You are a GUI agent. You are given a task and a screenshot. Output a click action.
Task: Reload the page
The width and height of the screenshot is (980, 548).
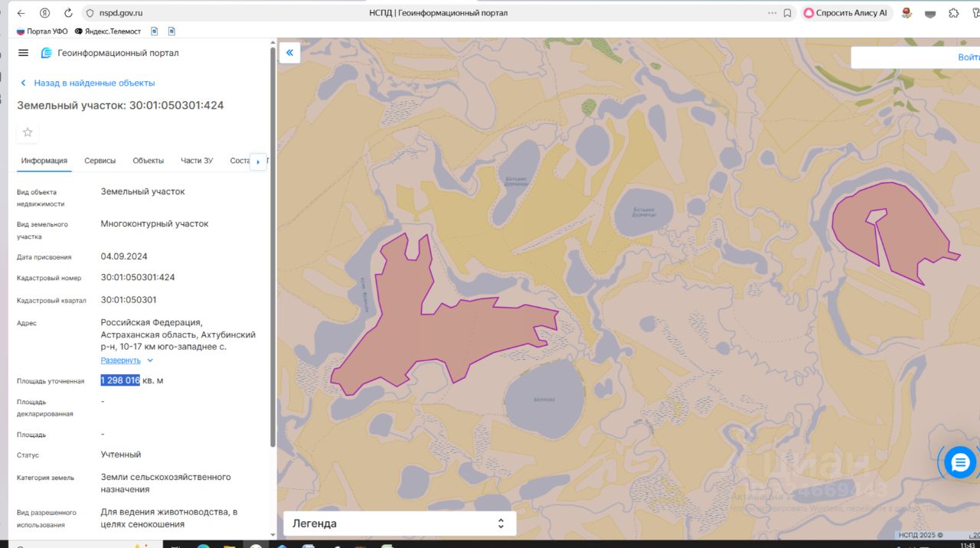[x=68, y=13]
